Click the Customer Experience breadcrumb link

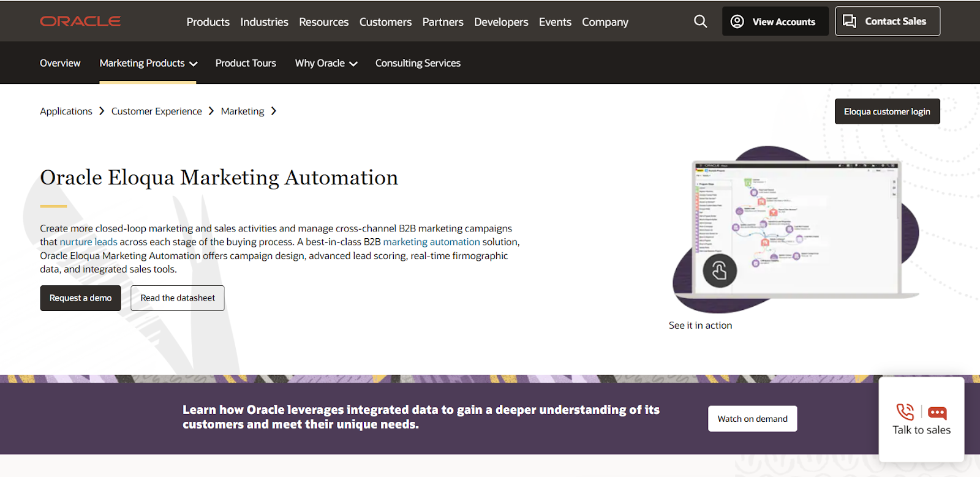pyautogui.click(x=157, y=111)
